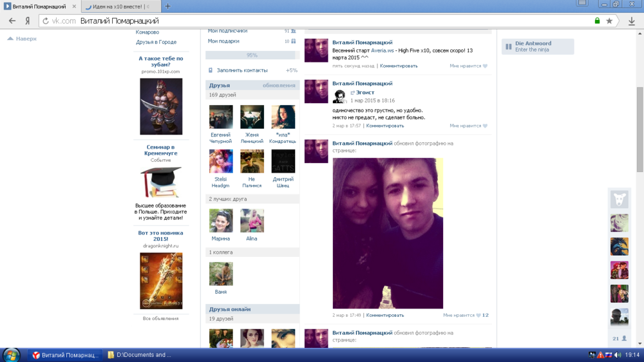Open a new browser tab
Screen dimensions: 644x362
tap(167, 6)
